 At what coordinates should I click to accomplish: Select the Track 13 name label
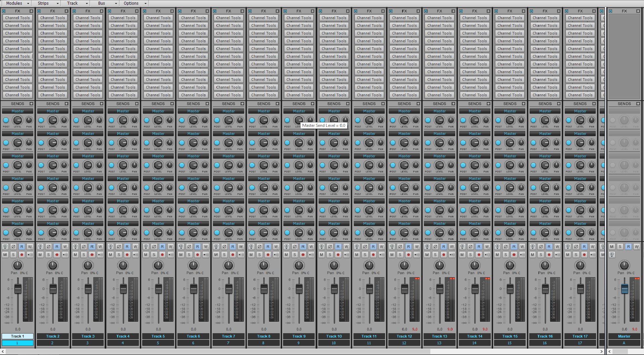pos(439,336)
